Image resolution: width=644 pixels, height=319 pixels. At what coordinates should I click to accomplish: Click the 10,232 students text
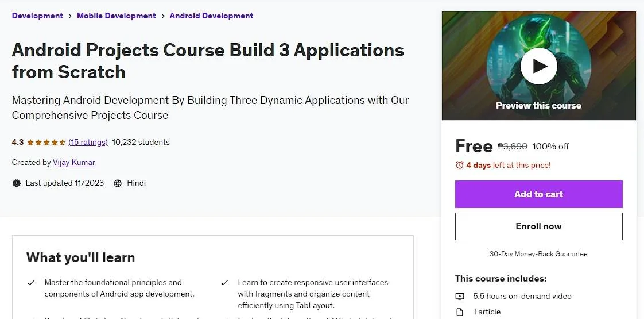pos(141,142)
